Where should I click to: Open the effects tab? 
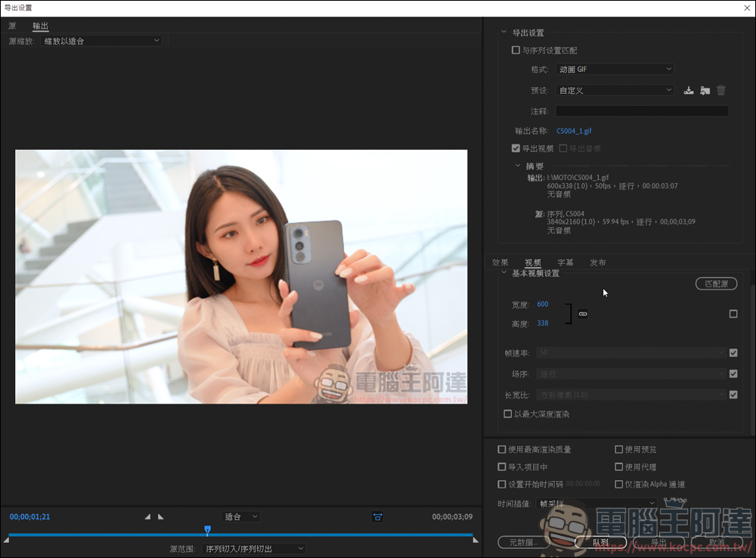click(500, 262)
